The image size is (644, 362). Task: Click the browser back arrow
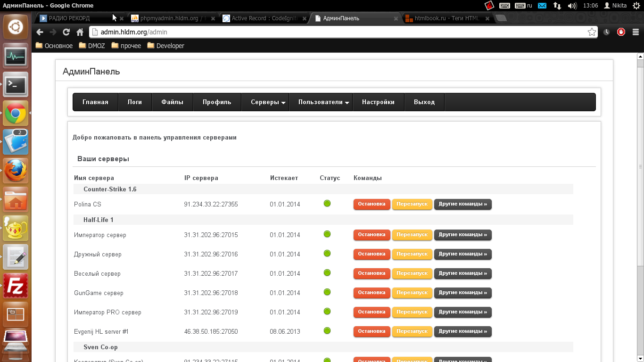tap(40, 32)
